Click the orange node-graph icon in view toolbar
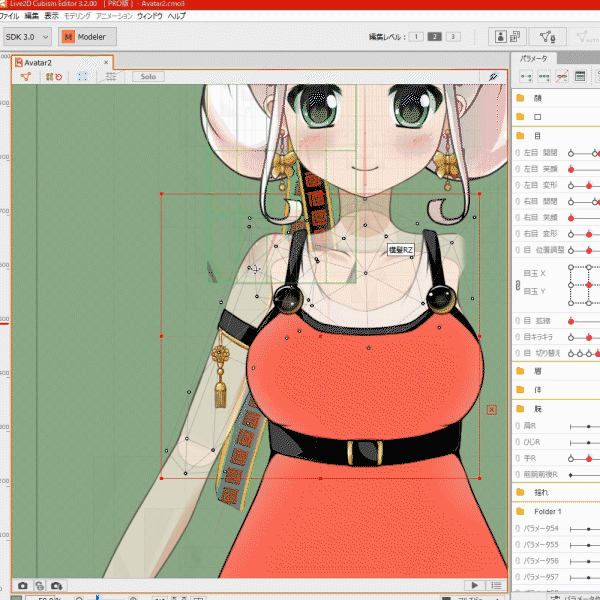The width and height of the screenshot is (600, 600). pyautogui.click(x=26, y=77)
